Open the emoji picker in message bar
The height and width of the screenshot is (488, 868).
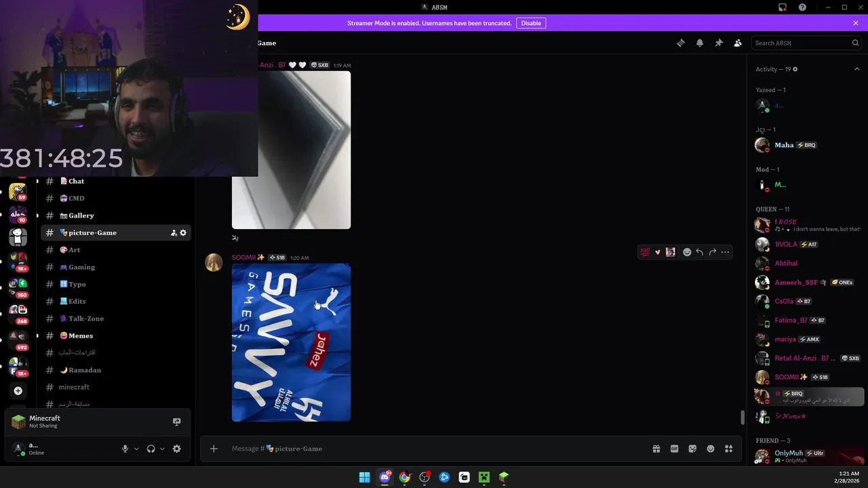[x=711, y=449]
